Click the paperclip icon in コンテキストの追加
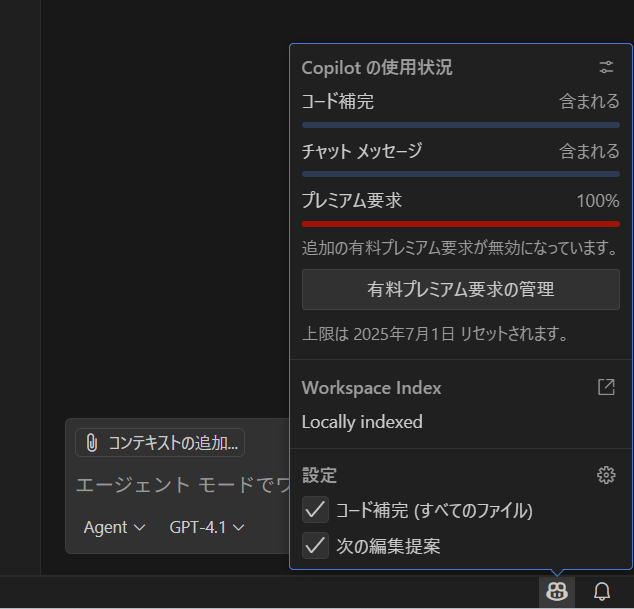This screenshot has height=609, width=634. point(92,443)
